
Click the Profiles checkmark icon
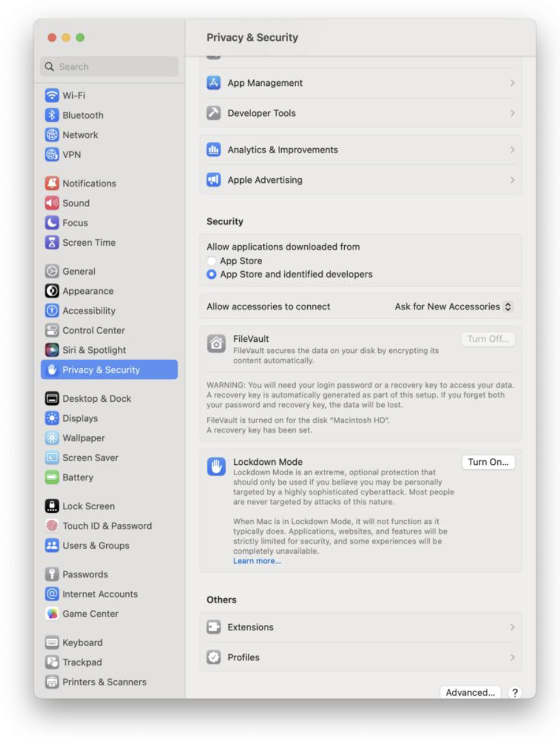[x=214, y=657]
